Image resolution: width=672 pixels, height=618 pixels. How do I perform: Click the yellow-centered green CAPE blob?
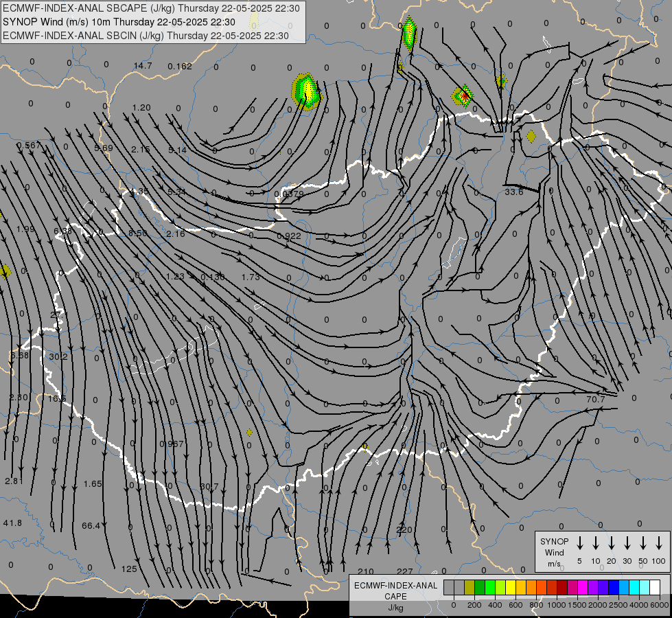tap(306, 92)
